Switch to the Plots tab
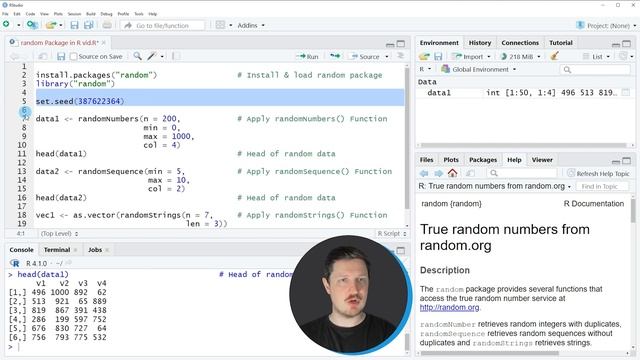640x360 pixels. click(451, 160)
